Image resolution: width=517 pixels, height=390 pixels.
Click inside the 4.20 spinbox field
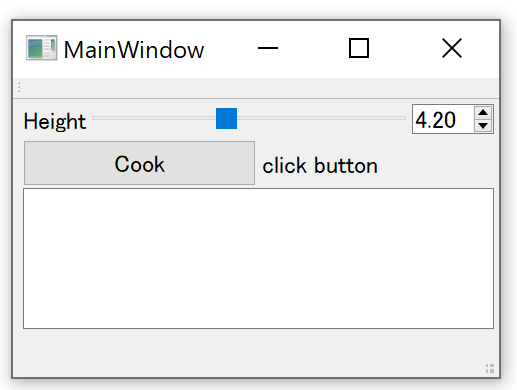443,119
